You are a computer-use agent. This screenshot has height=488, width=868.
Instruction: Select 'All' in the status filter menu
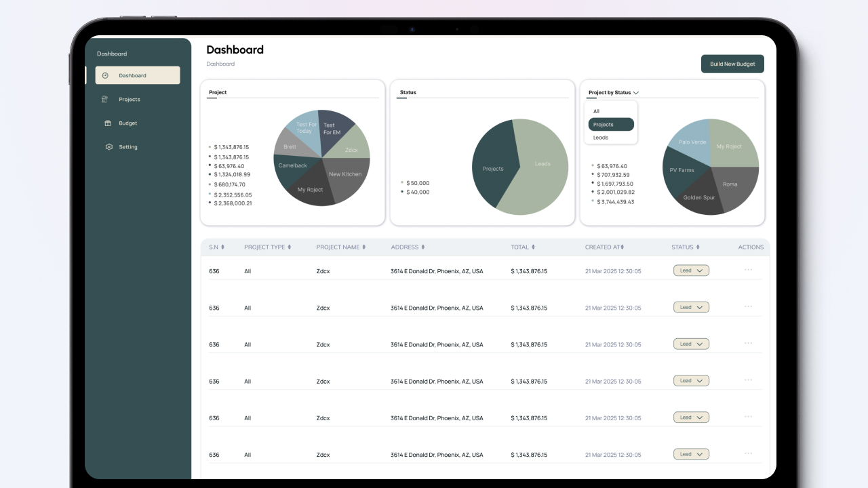pyautogui.click(x=597, y=111)
